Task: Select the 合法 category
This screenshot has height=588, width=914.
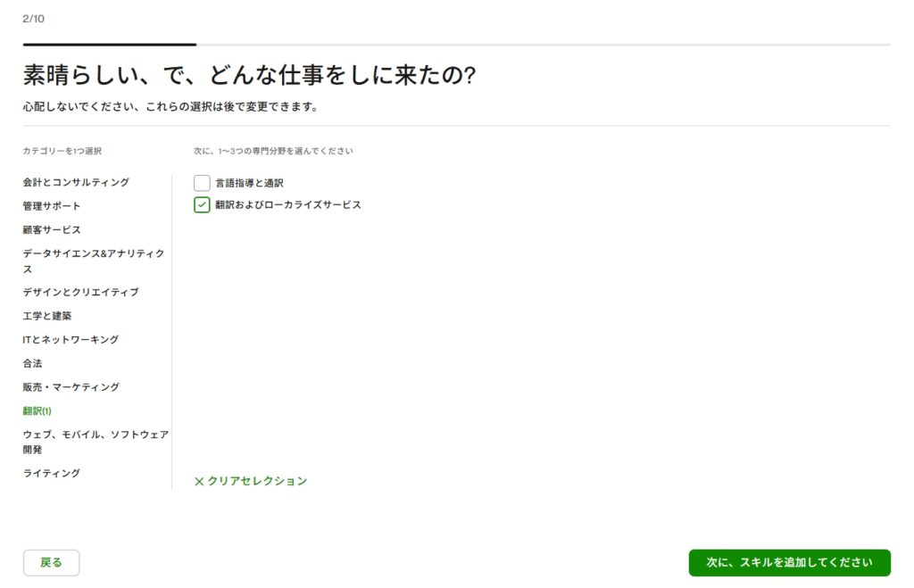Action: coord(32,363)
